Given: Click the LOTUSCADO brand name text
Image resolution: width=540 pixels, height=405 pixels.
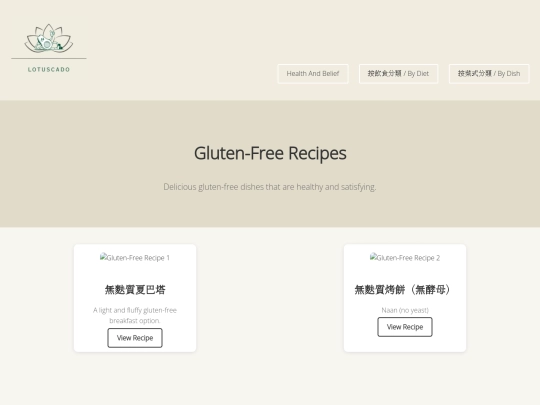Looking at the screenshot, I should [49, 70].
